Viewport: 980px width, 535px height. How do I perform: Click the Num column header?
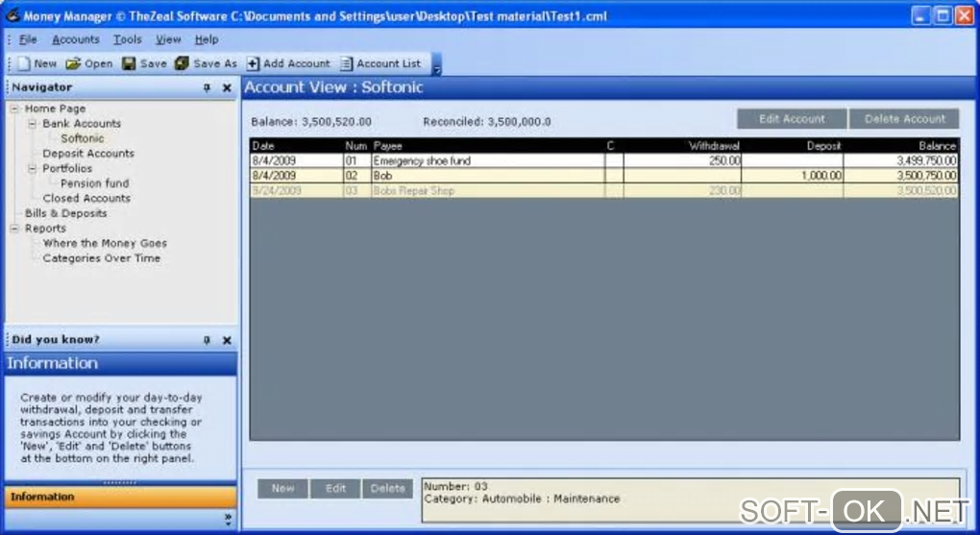pos(355,146)
